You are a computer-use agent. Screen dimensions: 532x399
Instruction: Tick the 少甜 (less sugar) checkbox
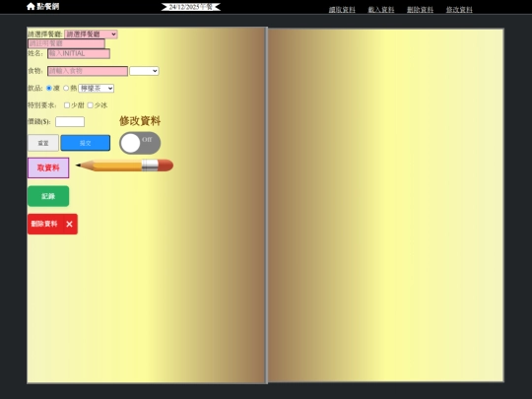[67, 105]
